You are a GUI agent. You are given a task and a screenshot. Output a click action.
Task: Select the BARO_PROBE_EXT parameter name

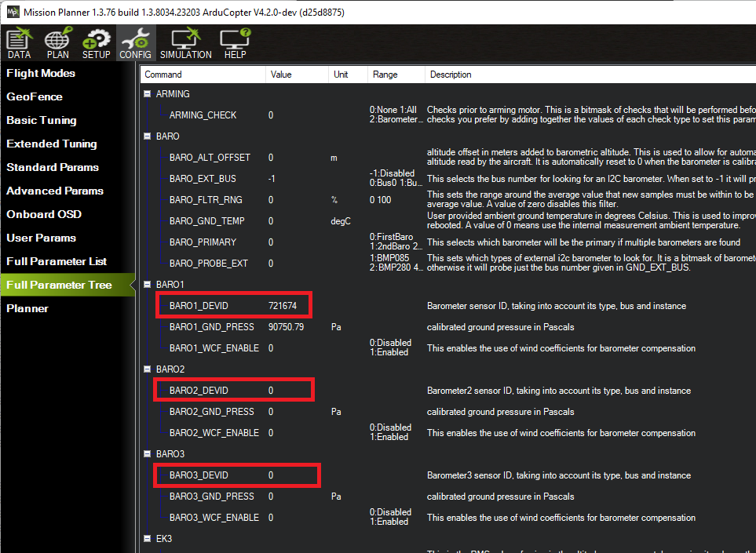(208, 264)
